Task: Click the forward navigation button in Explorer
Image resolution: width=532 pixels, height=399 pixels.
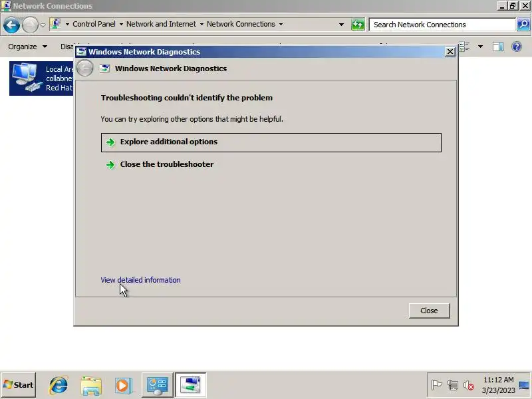Action: [x=30, y=25]
